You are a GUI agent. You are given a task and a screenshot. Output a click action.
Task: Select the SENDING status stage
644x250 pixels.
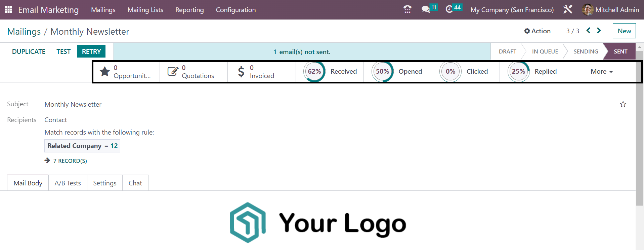point(586,51)
